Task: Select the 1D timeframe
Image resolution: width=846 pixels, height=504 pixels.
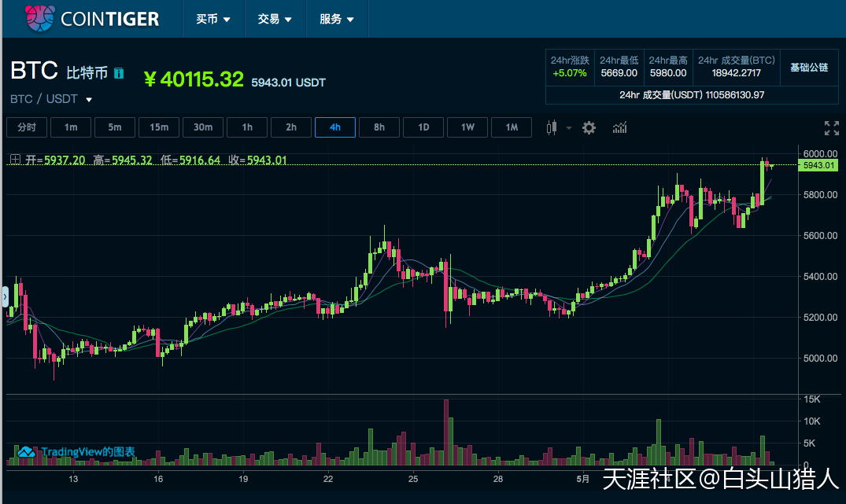Action: (423, 127)
